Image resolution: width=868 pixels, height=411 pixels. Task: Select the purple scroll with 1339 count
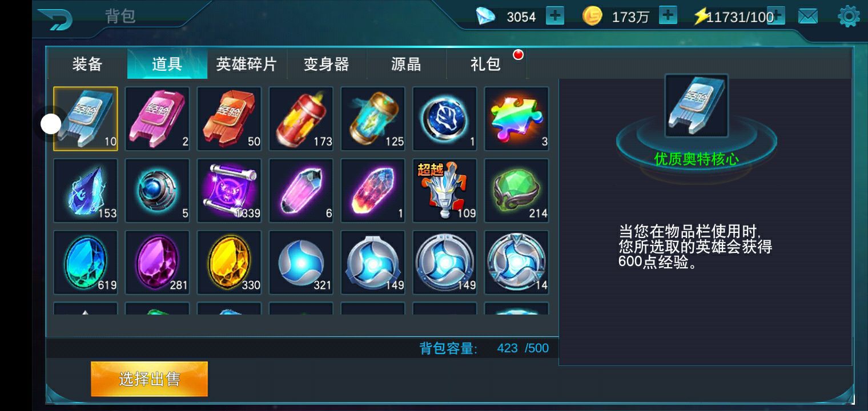229,191
